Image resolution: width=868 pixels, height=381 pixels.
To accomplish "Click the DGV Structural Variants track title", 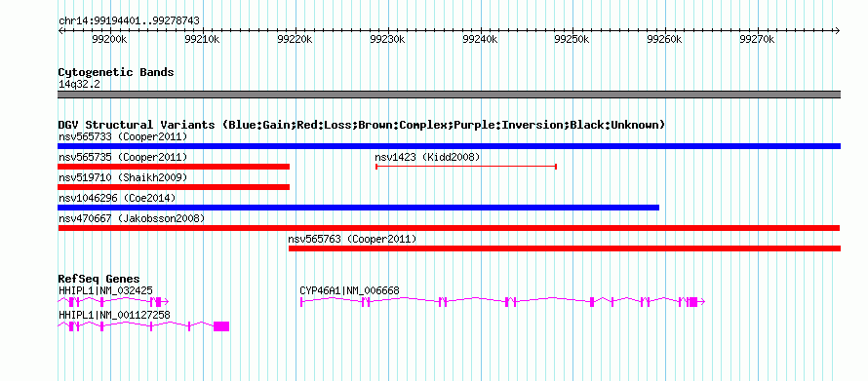I will coord(361,125).
